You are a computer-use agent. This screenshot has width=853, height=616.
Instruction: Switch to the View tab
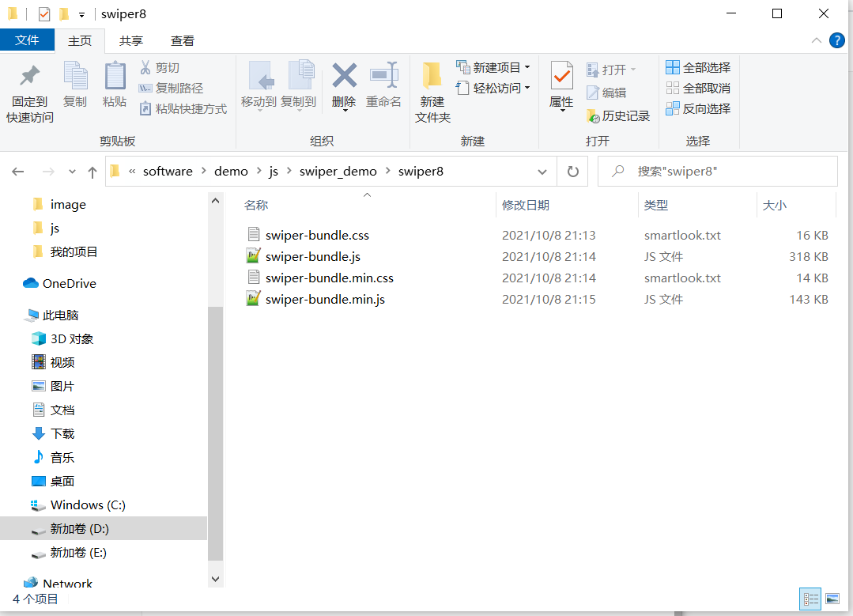tap(183, 41)
